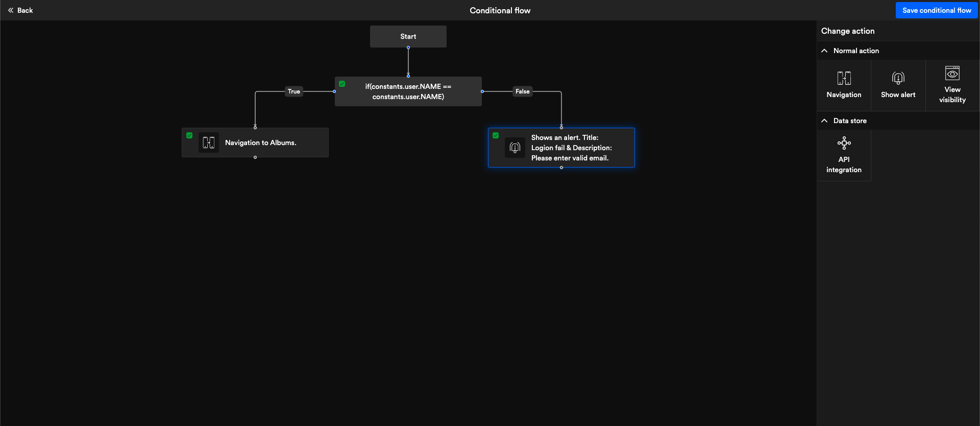The width and height of the screenshot is (980, 426).
Task: Collapse the Data store section
Action: (824, 121)
